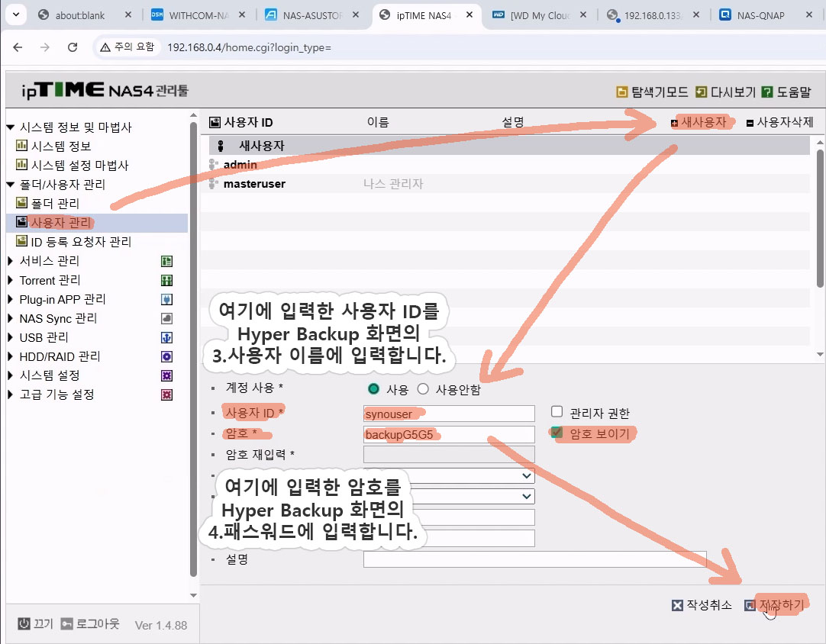Viewport: 826px width, 644px height.
Task: Enable the 관리자 권한 checkbox
Action: pyautogui.click(x=557, y=412)
